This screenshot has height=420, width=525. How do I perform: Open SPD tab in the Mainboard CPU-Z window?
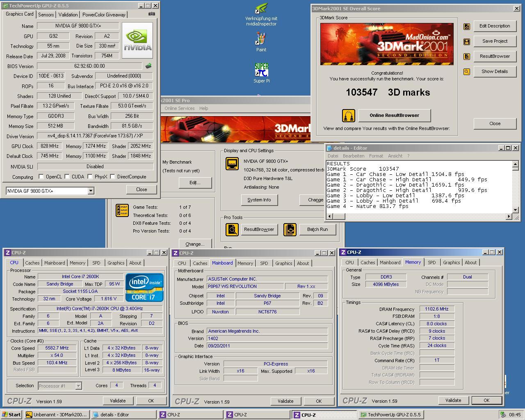[x=264, y=263]
